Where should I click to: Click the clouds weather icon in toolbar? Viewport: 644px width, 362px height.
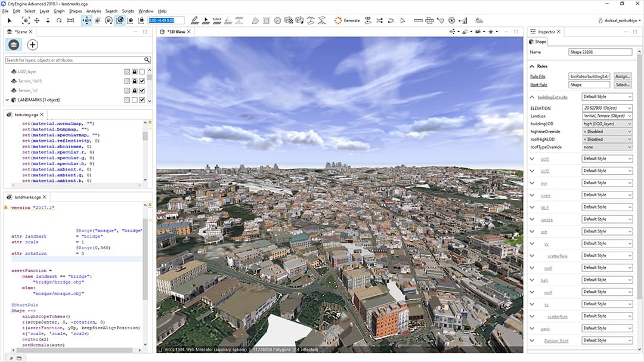pos(479,20)
